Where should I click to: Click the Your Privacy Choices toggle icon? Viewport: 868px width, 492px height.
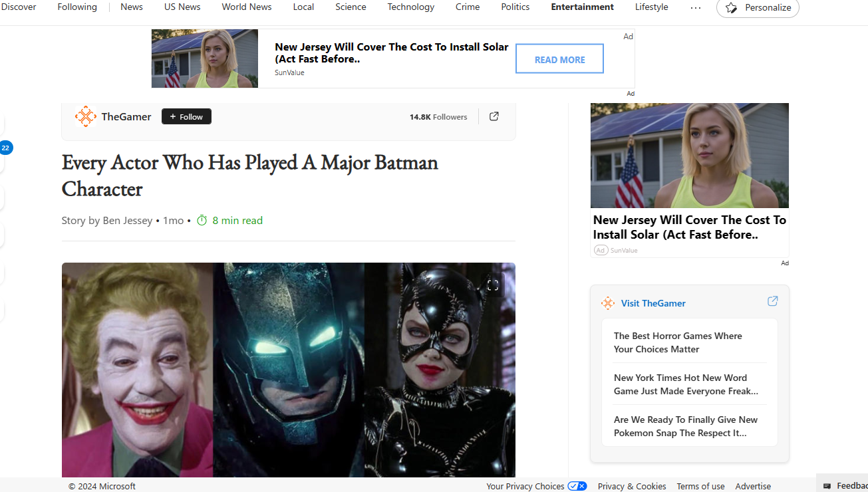click(x=577, y=486)
